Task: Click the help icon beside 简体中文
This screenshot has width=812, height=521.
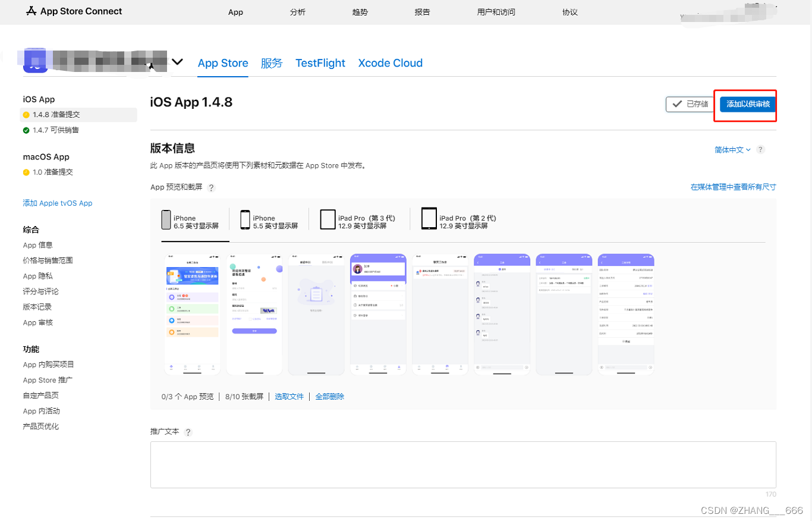Action: pyautogui.click(x=761, y=150)
